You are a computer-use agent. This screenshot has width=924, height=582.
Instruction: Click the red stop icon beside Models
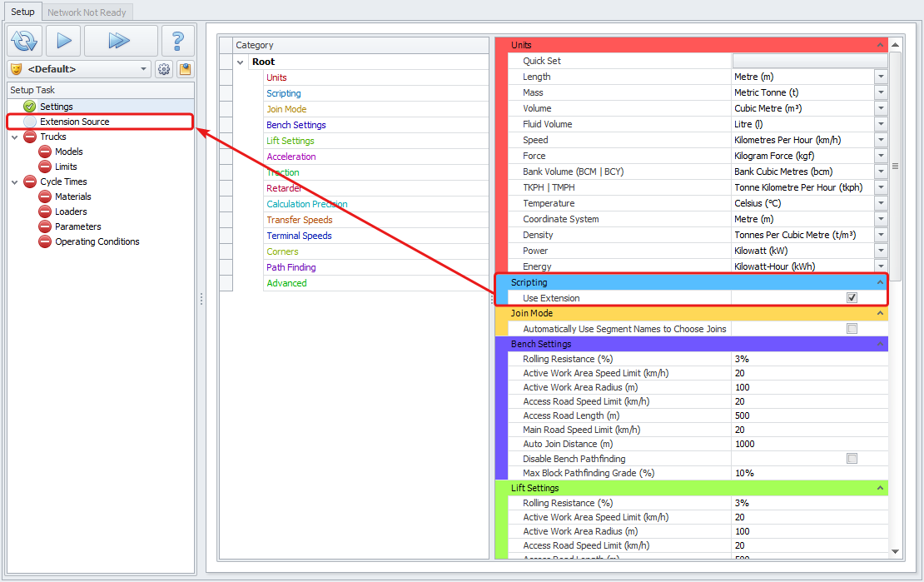coord(45,152)
